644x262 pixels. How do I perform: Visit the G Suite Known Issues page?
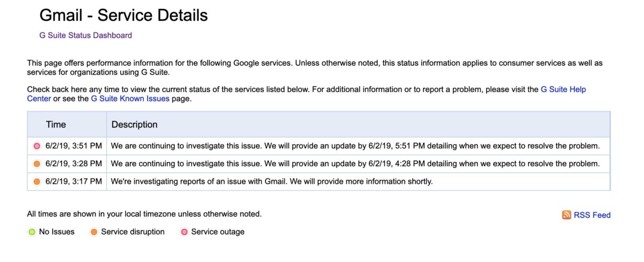point(130,99)
